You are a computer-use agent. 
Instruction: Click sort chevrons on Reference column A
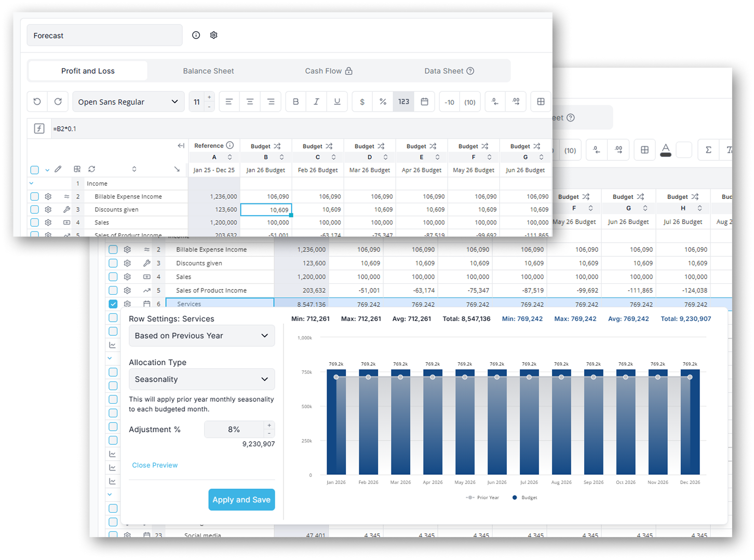(230, 157)
